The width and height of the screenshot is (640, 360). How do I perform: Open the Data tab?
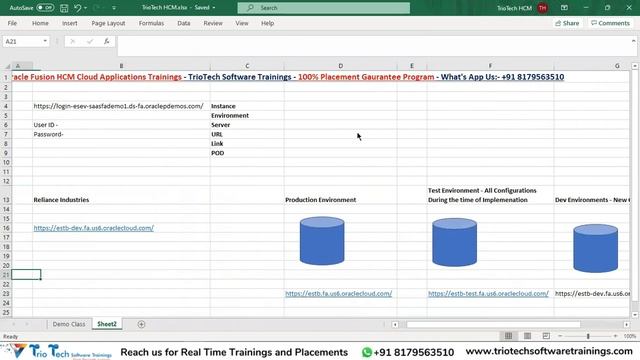(x=184, y=23)
